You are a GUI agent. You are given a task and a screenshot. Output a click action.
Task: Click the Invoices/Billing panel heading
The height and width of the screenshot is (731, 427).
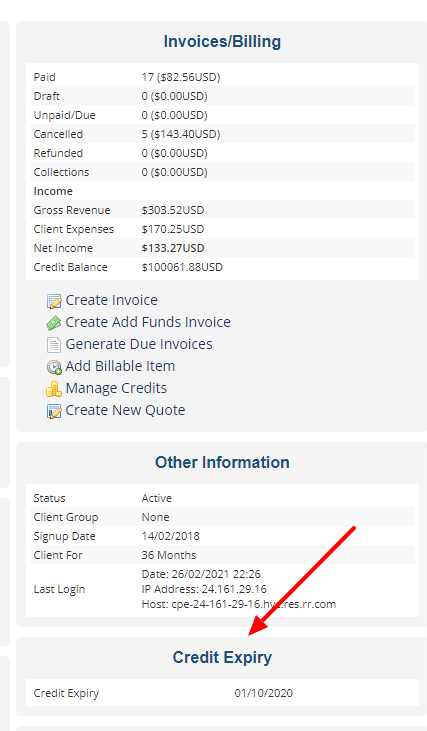[222, 41]
